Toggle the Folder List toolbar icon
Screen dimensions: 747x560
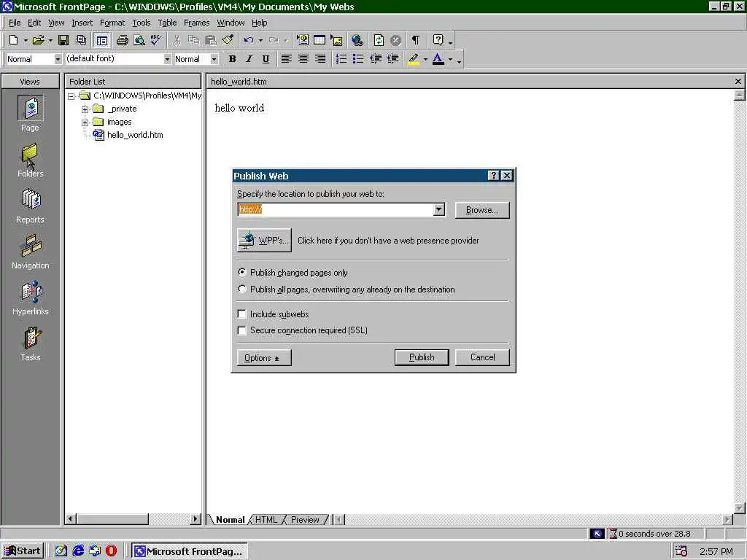click(101, 41)
